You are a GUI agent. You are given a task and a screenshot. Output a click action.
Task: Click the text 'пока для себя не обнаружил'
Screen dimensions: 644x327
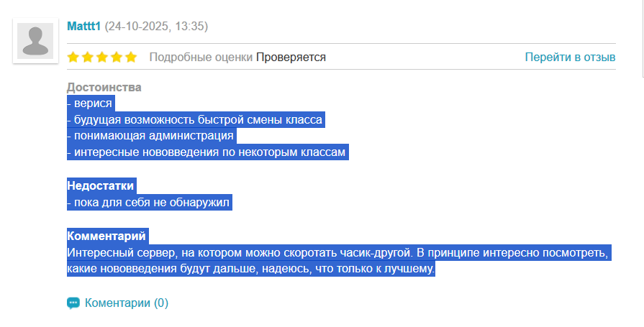tap(151, 203)
